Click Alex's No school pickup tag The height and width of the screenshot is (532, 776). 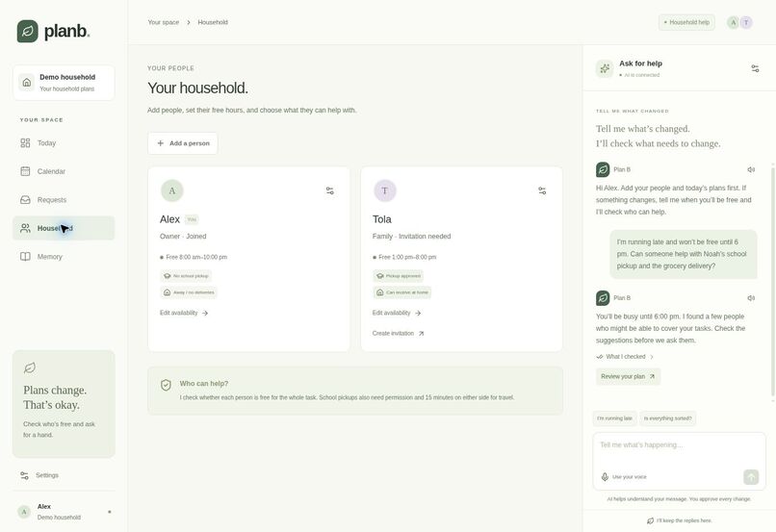click(186, 276)
